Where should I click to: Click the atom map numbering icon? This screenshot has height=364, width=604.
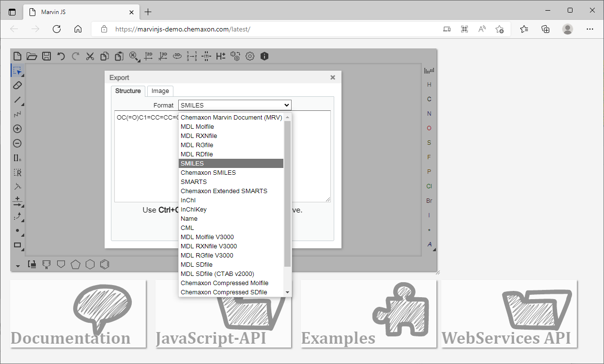pos(192,56)
